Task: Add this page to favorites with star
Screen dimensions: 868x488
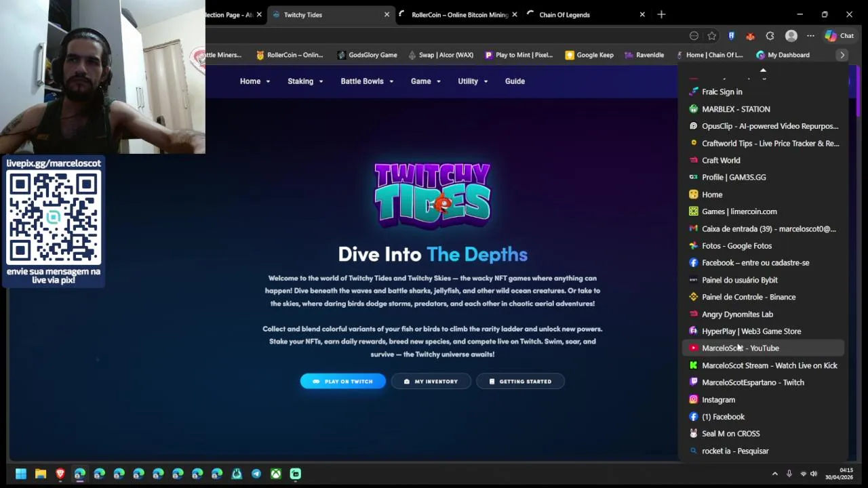Action: click(x=711, y=36)
